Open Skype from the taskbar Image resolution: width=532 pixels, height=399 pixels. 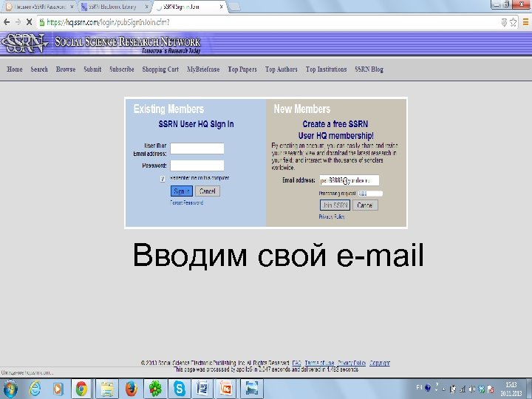tap(179, 389)
